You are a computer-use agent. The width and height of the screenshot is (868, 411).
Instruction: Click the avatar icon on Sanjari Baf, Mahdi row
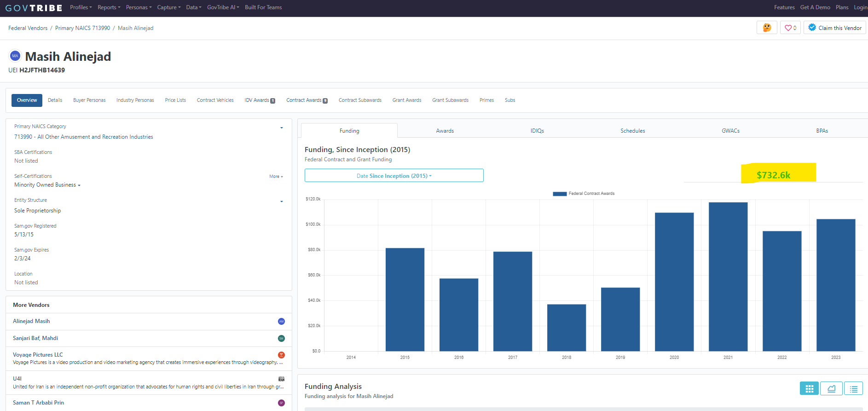click(281, 339)
